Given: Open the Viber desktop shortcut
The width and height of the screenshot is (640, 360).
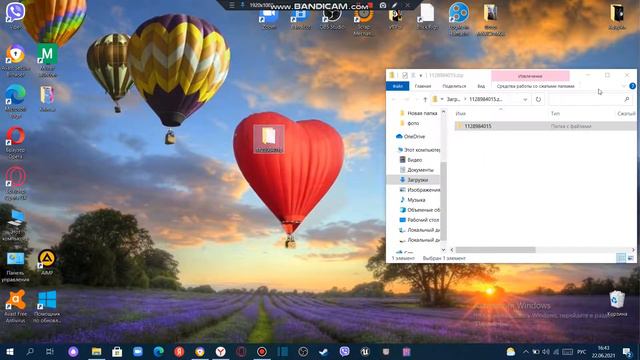Looking at the screenshot, I should click(16, 12).
